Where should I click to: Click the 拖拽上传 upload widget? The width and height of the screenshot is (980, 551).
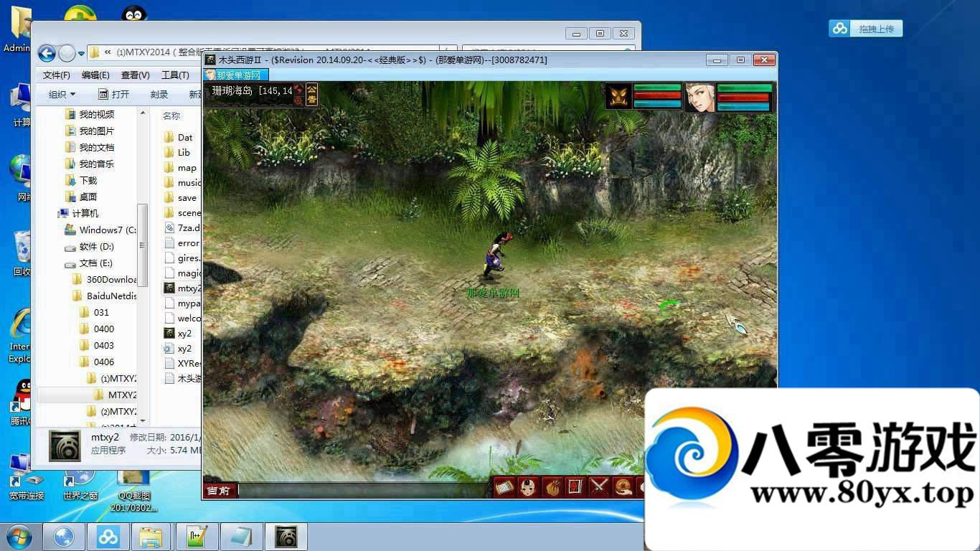(x=866, y=29)
